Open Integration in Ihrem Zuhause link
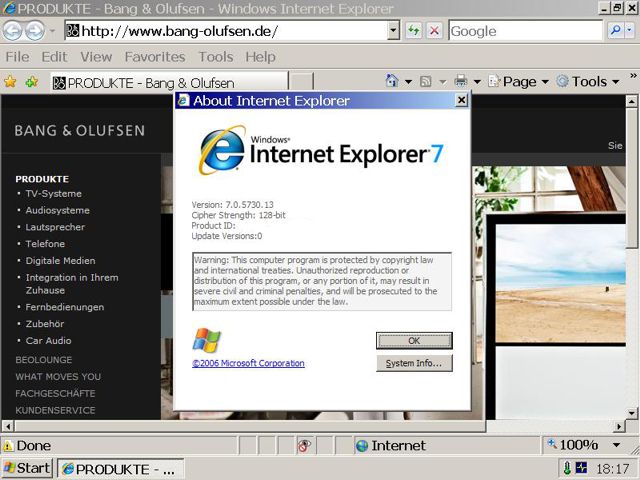 coord(72,284)
